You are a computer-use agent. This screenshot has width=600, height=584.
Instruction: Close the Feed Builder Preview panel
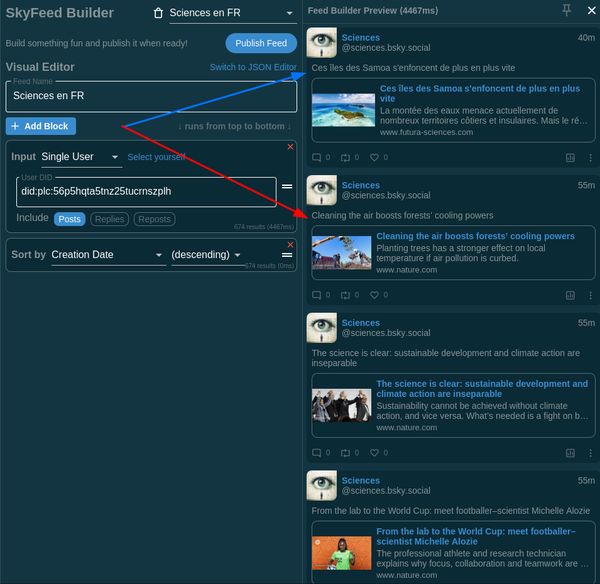588,10
